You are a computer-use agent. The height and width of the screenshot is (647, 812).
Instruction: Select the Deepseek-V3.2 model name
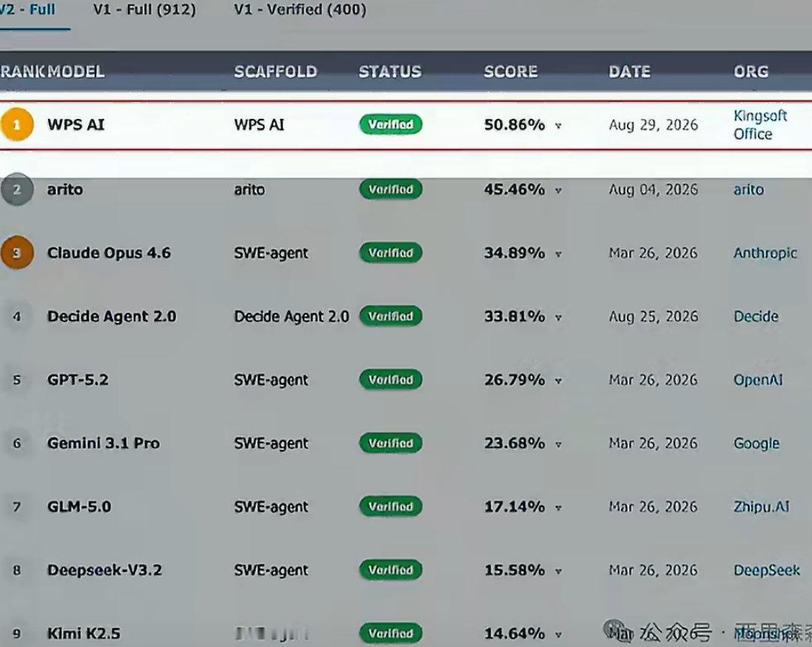pyautogui.click(x=105, y=570)
